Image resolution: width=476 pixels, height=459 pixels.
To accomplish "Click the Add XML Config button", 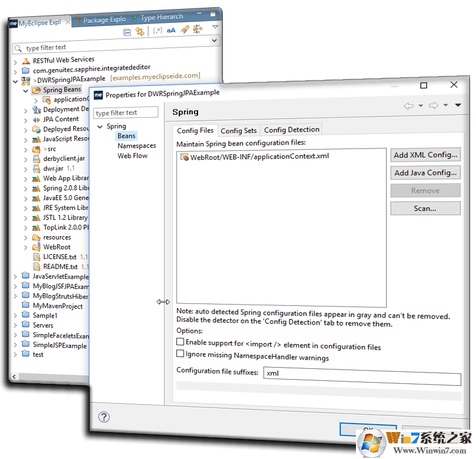I will tap(425, 155).
